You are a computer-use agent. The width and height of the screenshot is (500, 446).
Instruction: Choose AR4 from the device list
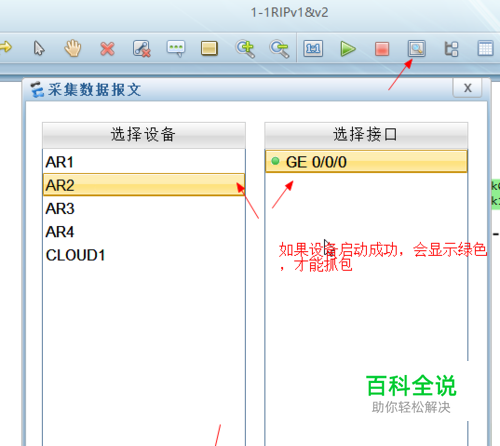144,232
